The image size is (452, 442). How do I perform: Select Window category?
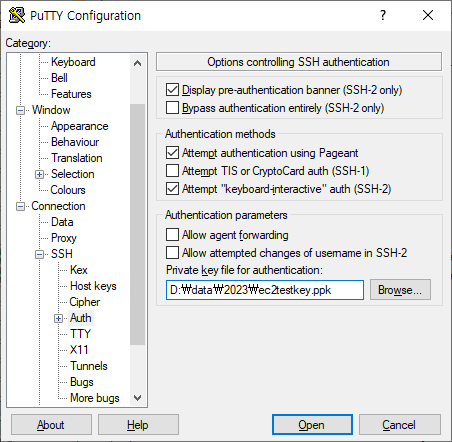pyautogui.click(x=51, y=110)
